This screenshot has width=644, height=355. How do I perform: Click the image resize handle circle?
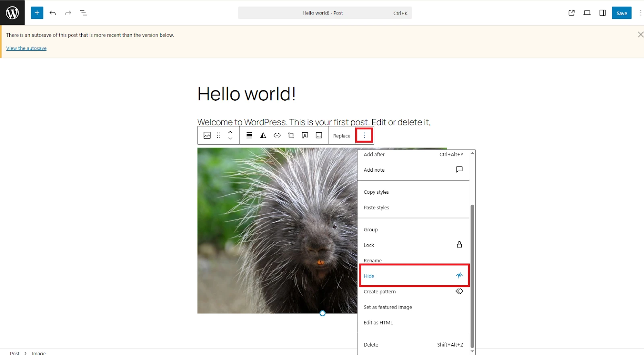322,313
